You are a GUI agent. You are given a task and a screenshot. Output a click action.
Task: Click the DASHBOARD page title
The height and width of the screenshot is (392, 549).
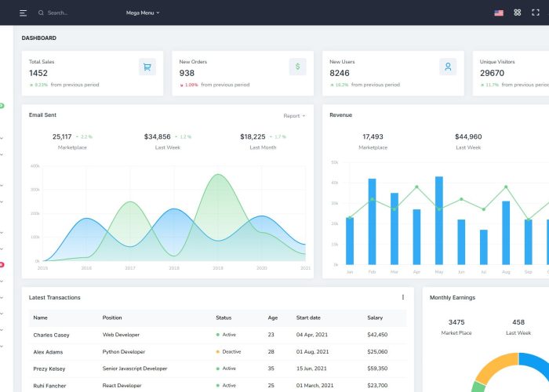coord(39,38)
